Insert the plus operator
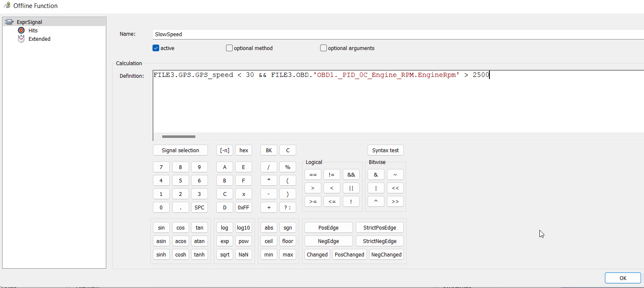 point(269,207)
